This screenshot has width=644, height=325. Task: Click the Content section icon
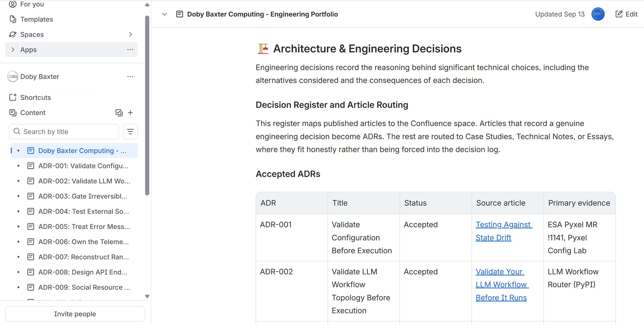point(13,113)
